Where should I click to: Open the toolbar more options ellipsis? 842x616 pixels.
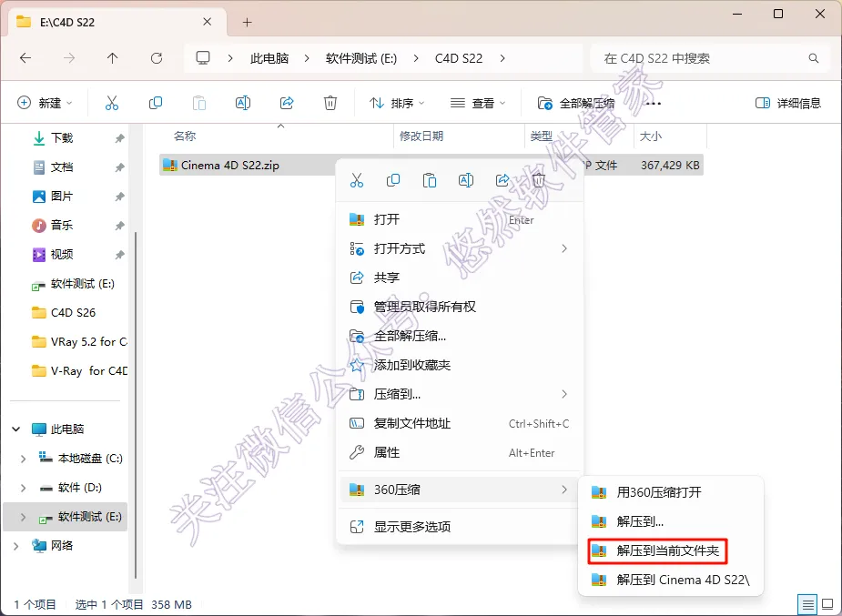tap(654, 103)
